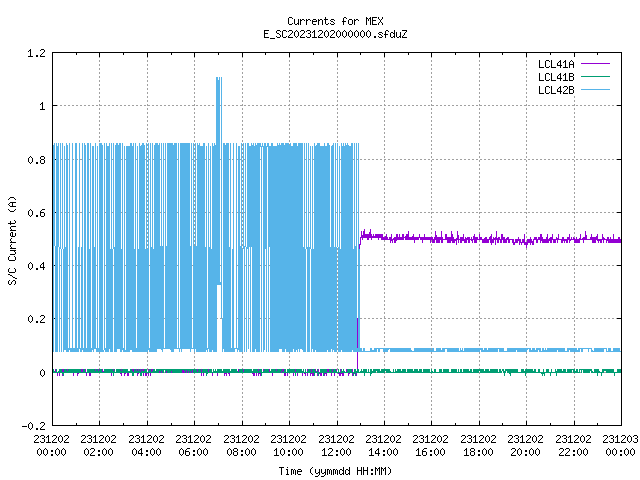Click the 0.4 y-axis tick value

(36, 266)
